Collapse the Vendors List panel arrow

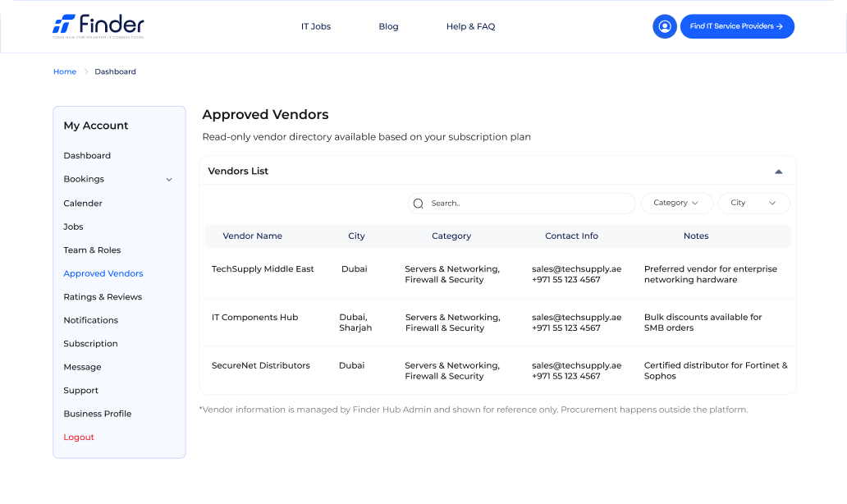pos(778,172)
